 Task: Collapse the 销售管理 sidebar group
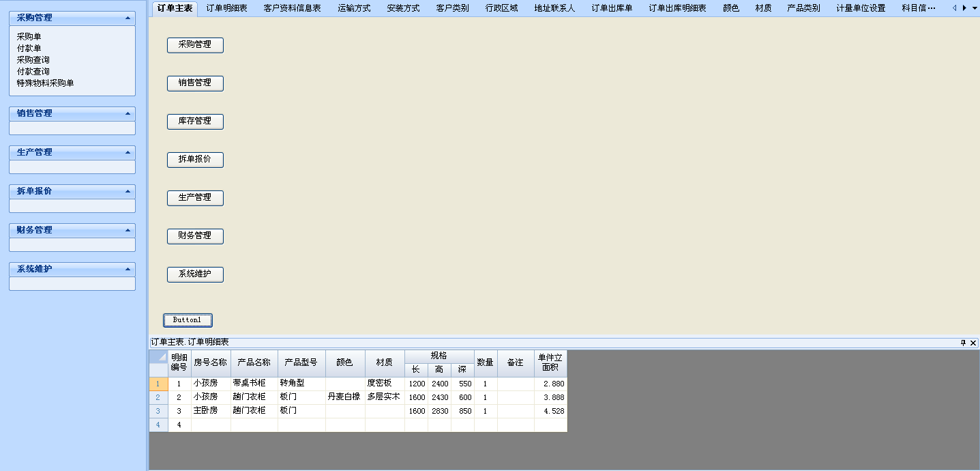(128, 113)
